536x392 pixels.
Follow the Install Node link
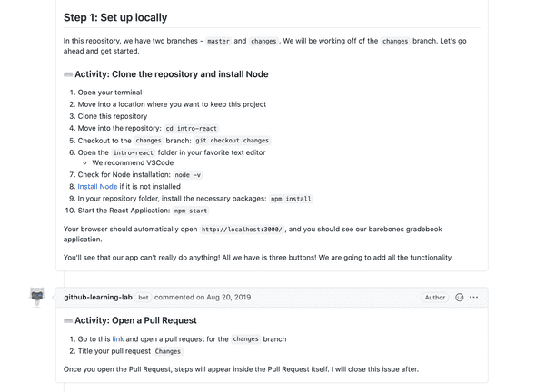point(97,186)
